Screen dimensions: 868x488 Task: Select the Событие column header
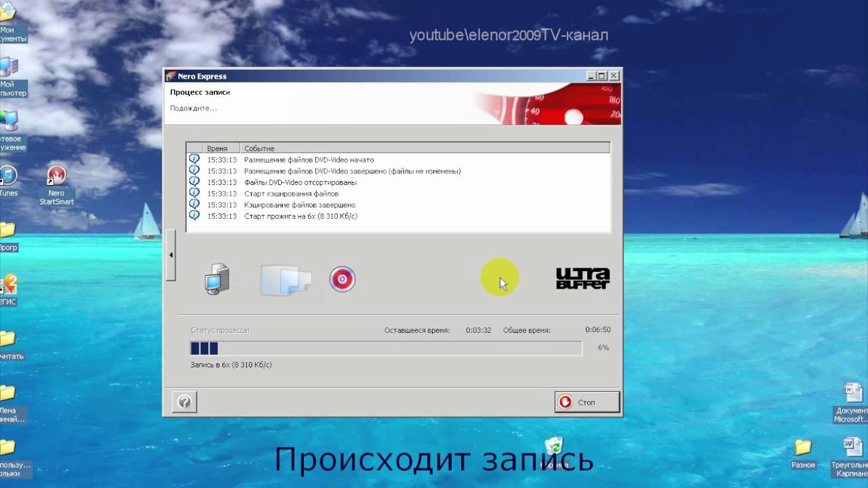pyautogui.click(x=425, y=148)
